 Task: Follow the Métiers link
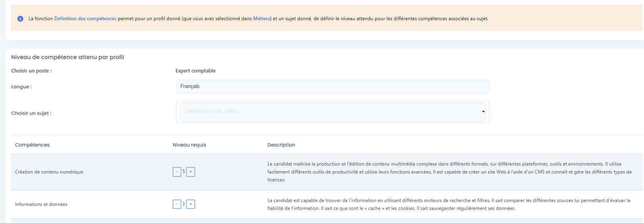pyautogui.click(x=262, y=19)
